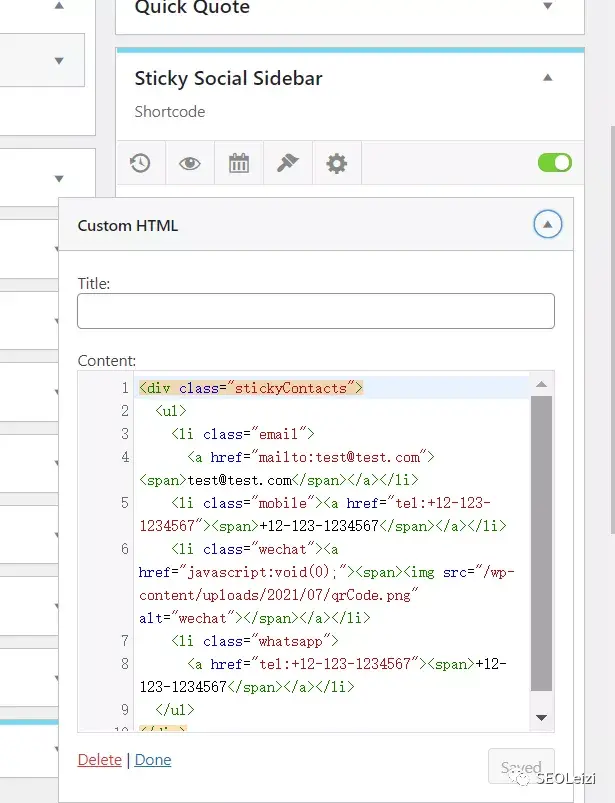Expand the second left-side widget dropdown arrow
The height and width of the screenshot is (803, 615).
pos(59,179)
